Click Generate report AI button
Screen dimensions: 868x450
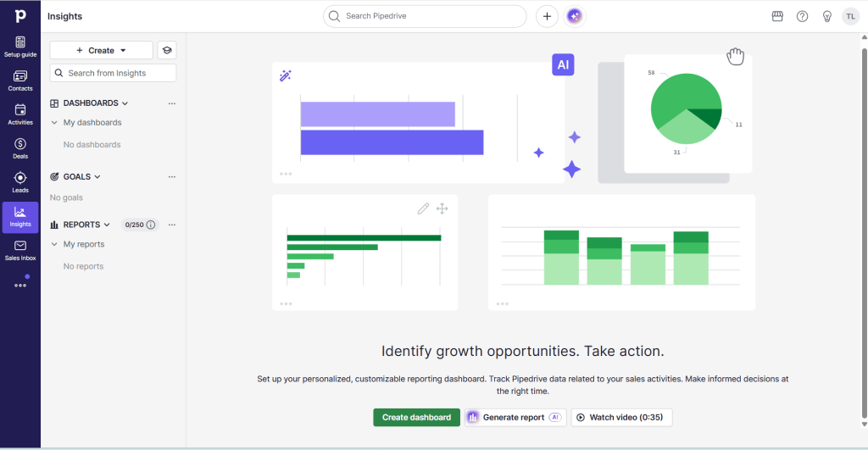coord(515,417)
